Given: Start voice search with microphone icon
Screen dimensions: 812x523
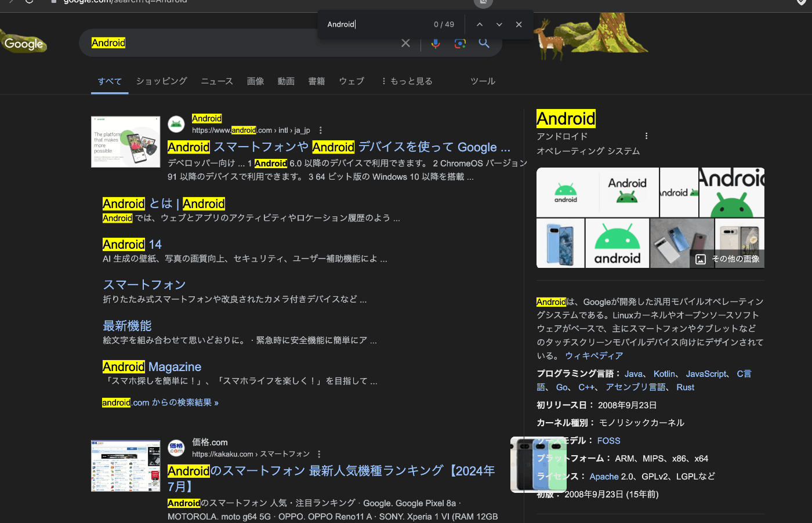Looking at the screenshot, I should (x=436, y=43).
